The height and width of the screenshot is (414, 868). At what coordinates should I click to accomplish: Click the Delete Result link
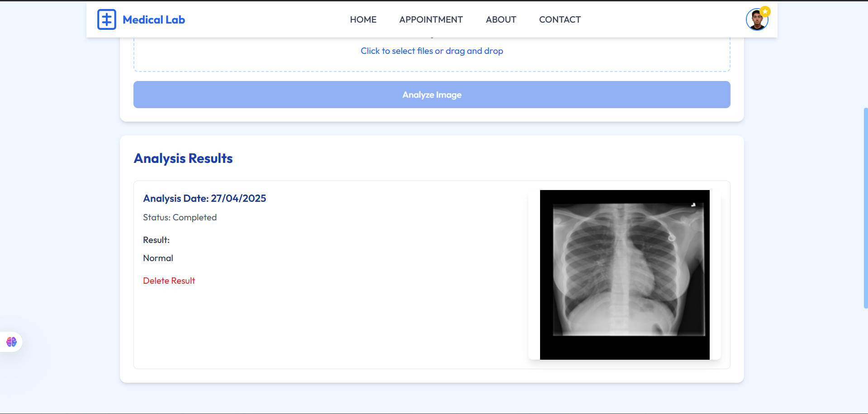169,281
